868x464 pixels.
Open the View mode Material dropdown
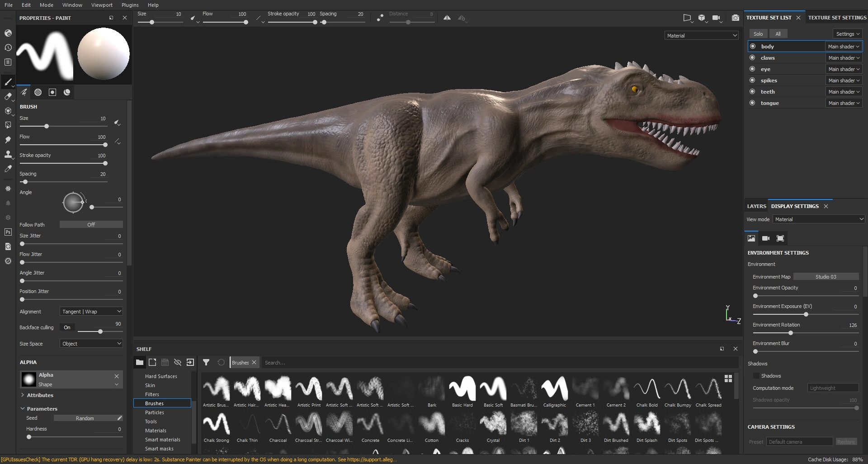coord(818,219)
